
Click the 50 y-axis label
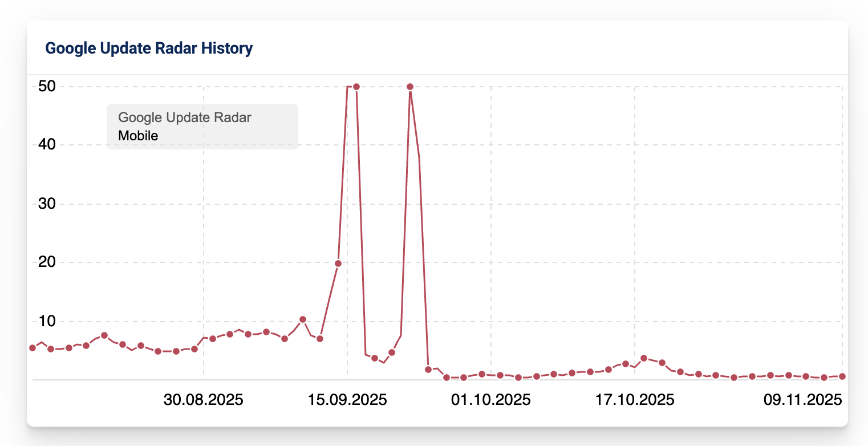click(x=46, y=87)
